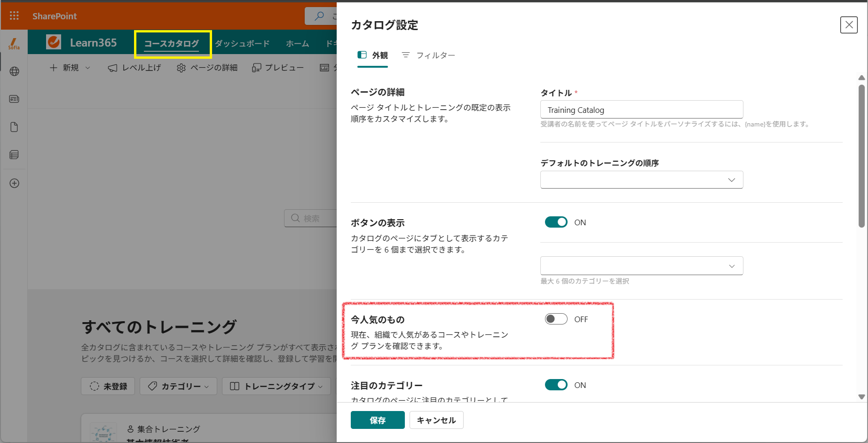Screen dimensions: 868x443
Task: Click the プレビュー device icon
Action: [256, 68]
